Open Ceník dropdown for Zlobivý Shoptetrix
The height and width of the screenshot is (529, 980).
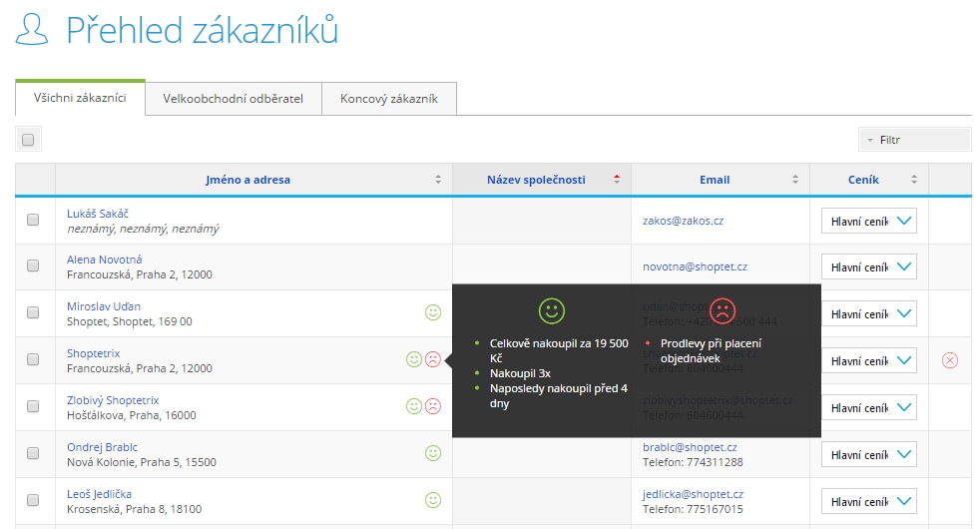tap(869, 407)
